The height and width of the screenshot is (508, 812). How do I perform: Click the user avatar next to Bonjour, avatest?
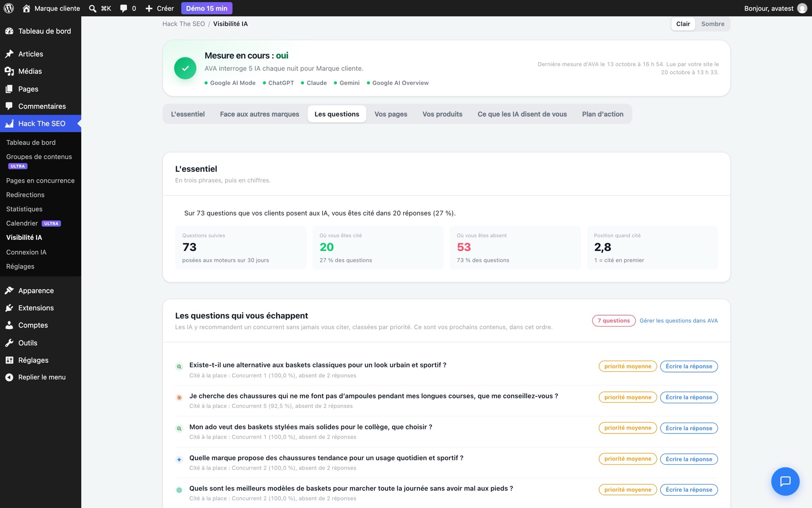[x=802, y=8]
